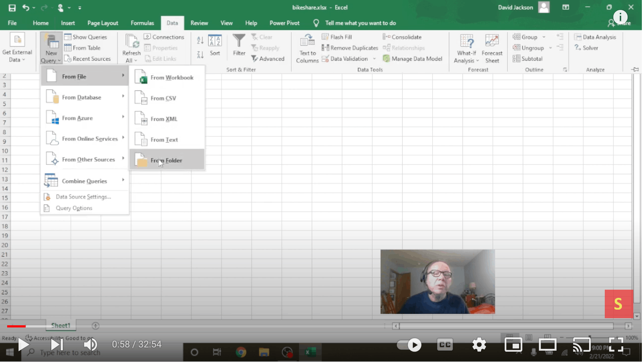Launch Solver
The width and height of the screenshot is (644, 362).
(586, 48)
